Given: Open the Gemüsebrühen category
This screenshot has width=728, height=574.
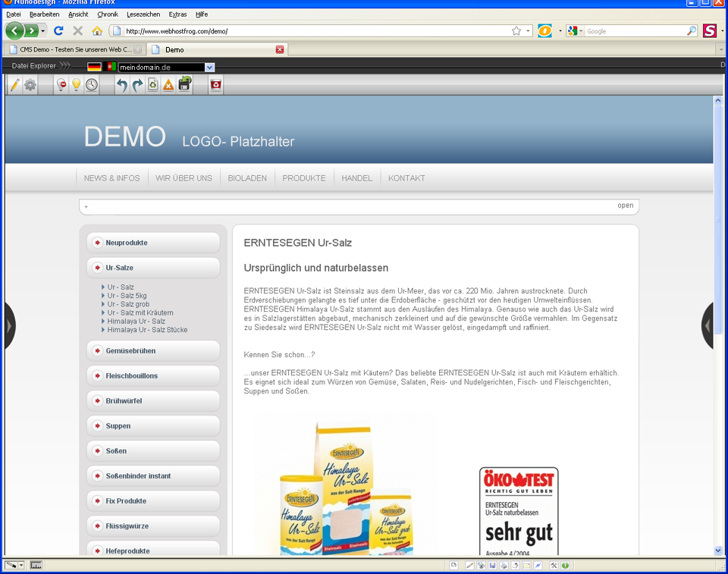Looking at the screenshot, I should [153, 351].
